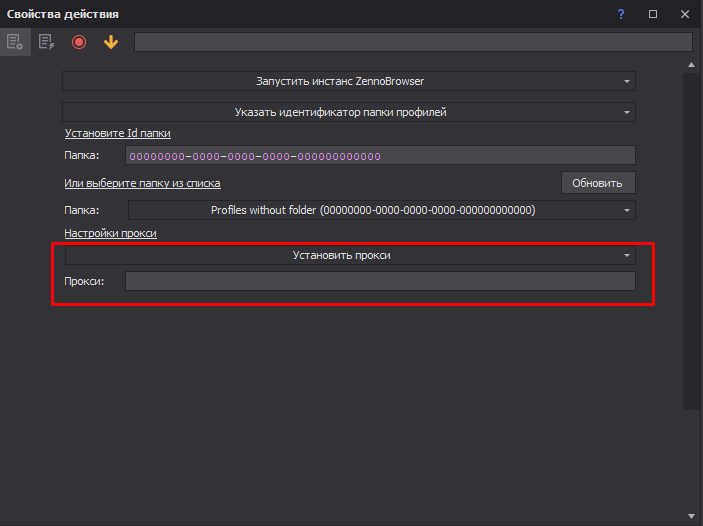Viewport: 703px width, 526px height.
Task: Close the Свойства действия window
Action: click(x=685, y=14)
